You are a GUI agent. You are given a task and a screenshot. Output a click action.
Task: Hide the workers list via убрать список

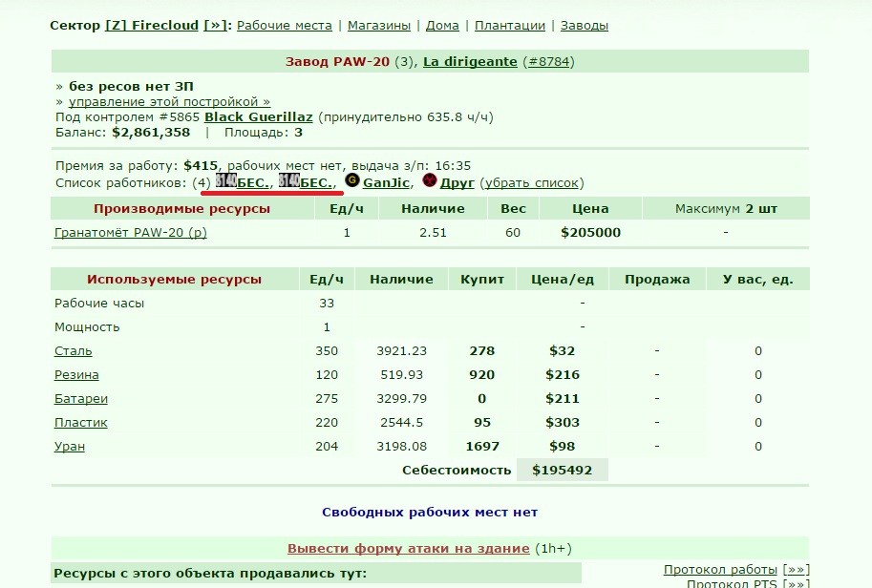pyautogui.click(x=532, y=183)
